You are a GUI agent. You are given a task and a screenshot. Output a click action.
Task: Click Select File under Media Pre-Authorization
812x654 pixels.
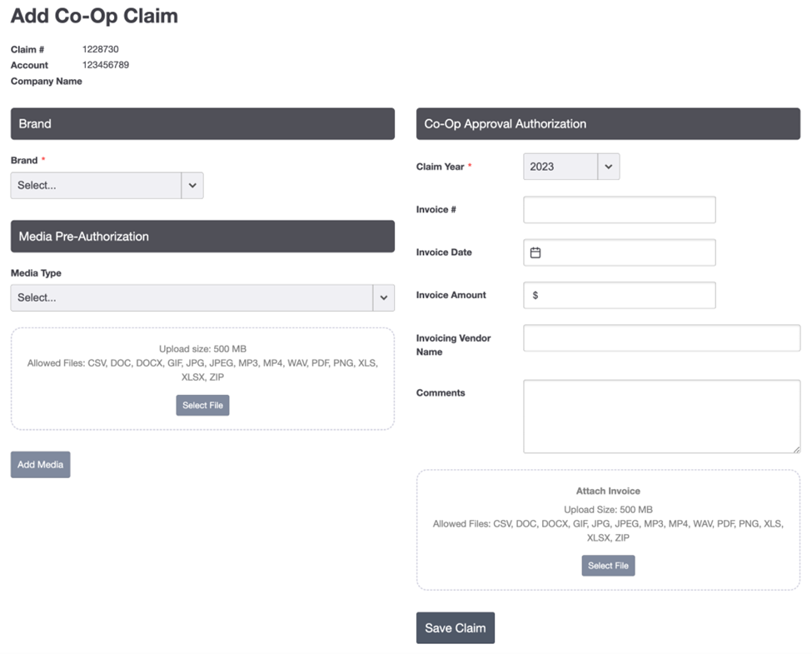pos(202,406)
